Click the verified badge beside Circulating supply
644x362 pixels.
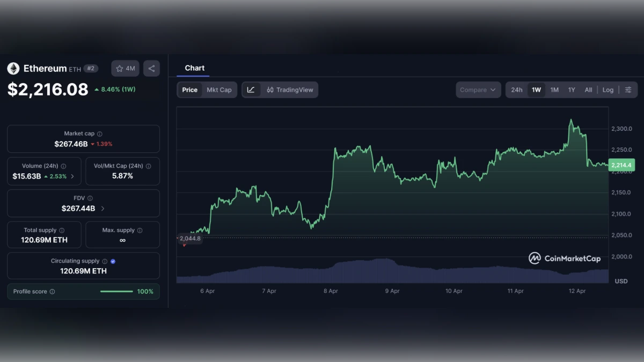[x=112, y=261]
